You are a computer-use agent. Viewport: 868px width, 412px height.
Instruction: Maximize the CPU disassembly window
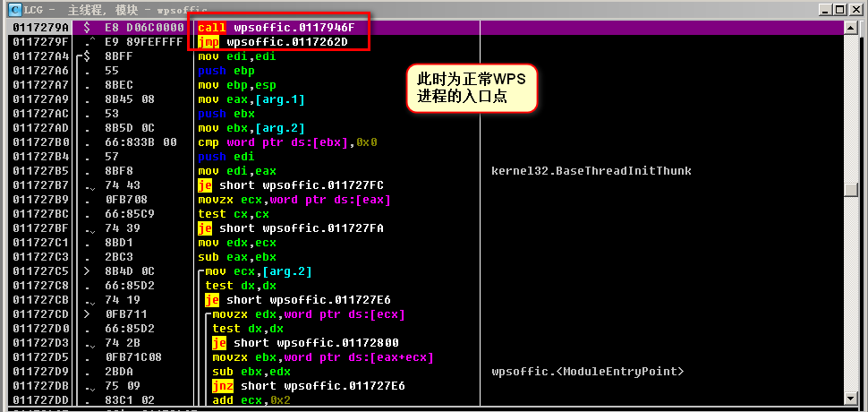tap(838, 10)
